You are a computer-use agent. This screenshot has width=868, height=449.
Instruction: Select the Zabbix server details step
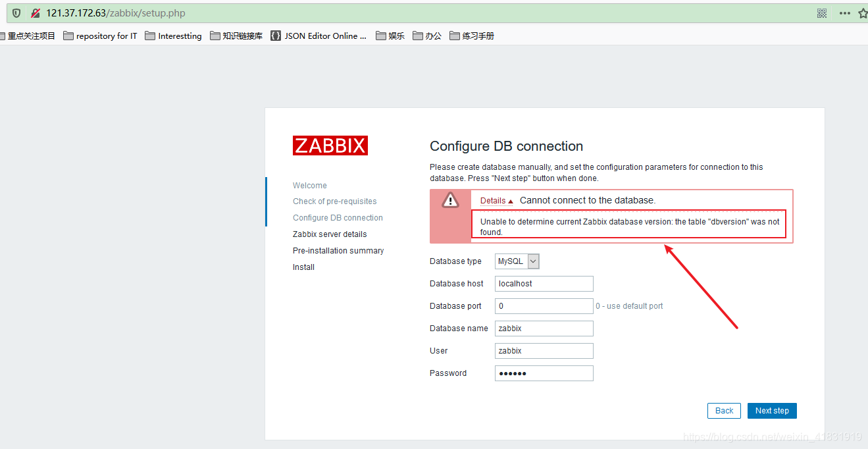pyautogui.click(x=330, y=234)
